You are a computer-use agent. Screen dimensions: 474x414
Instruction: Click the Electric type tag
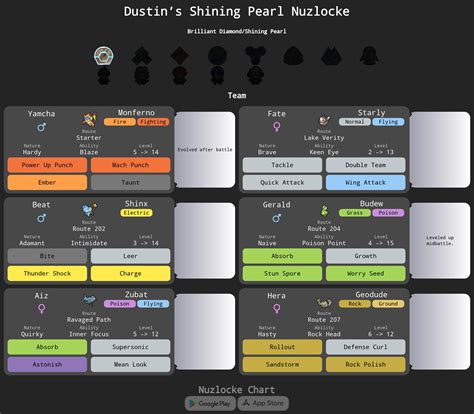click(136, 213)
